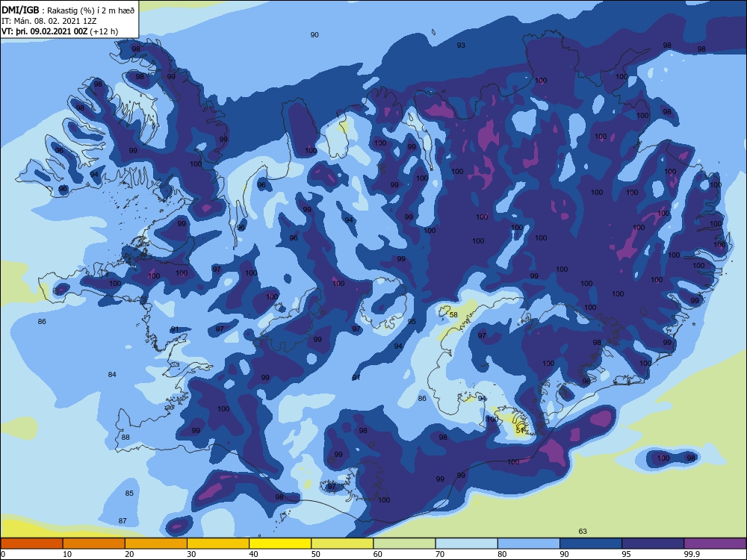
Task: Select the "58" value in the yellow patch
Action: 453,315
